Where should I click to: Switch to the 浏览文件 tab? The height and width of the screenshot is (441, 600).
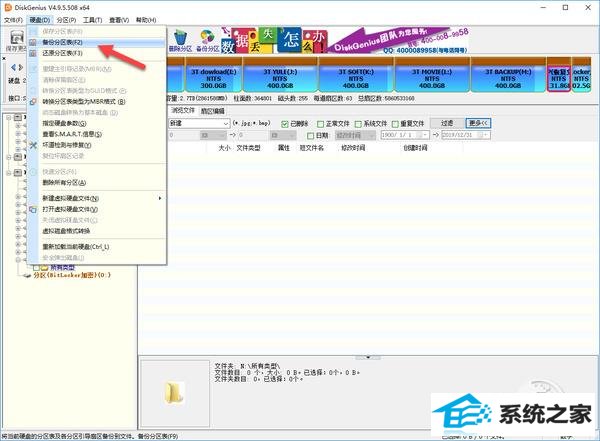tap(183, 111)
